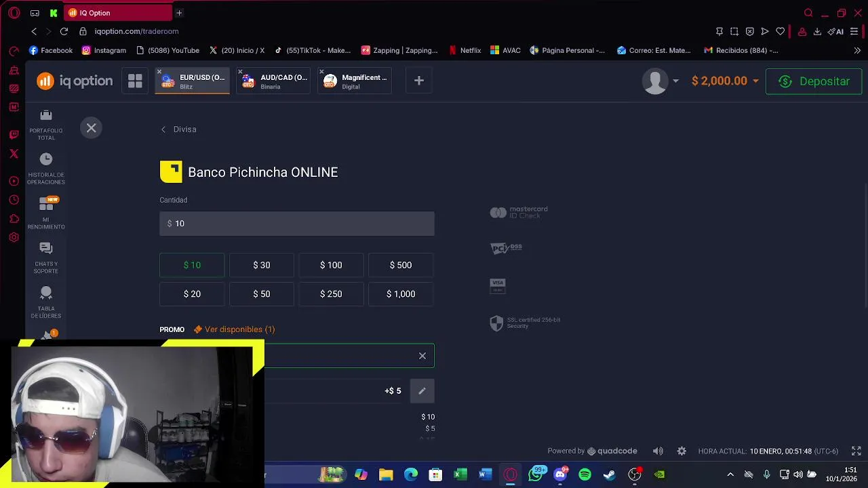Image resolution: width=868 pixels, height=488 pixels.
Task: Go back in browser history
Action: 34,31
